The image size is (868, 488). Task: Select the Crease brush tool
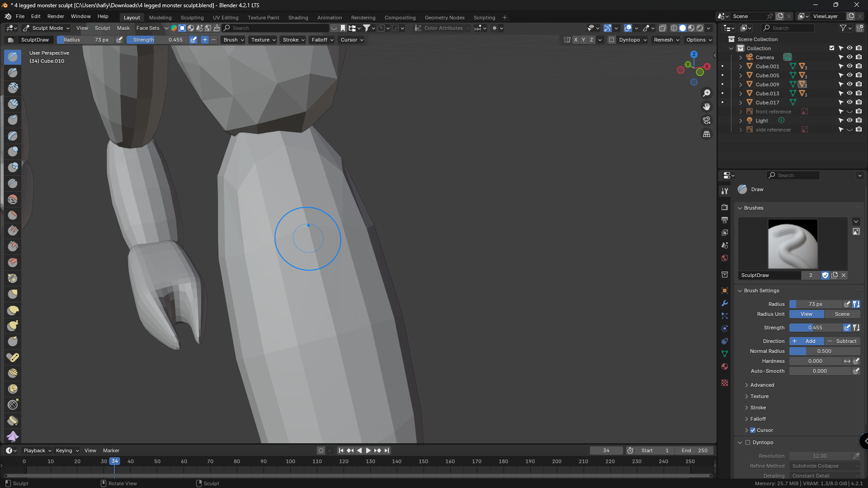tap(13, 183)
